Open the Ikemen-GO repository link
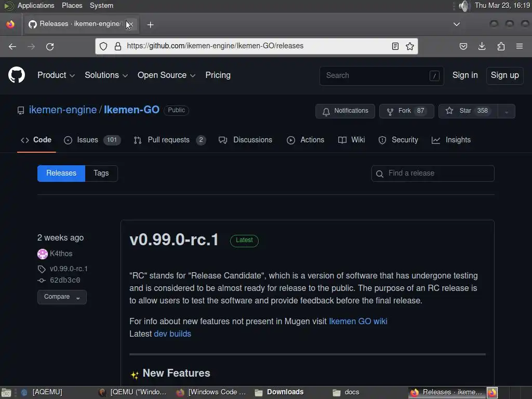The width and height of the screenshot is (532, 399). [131, 110]
